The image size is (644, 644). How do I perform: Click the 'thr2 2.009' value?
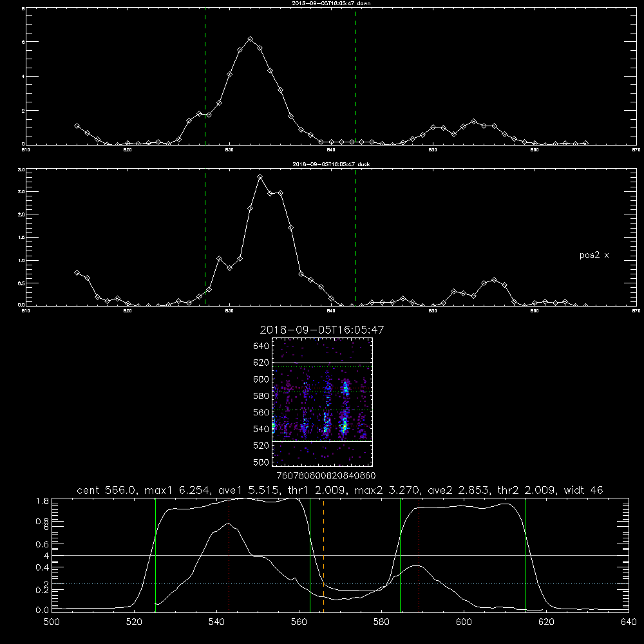(527, 490)
